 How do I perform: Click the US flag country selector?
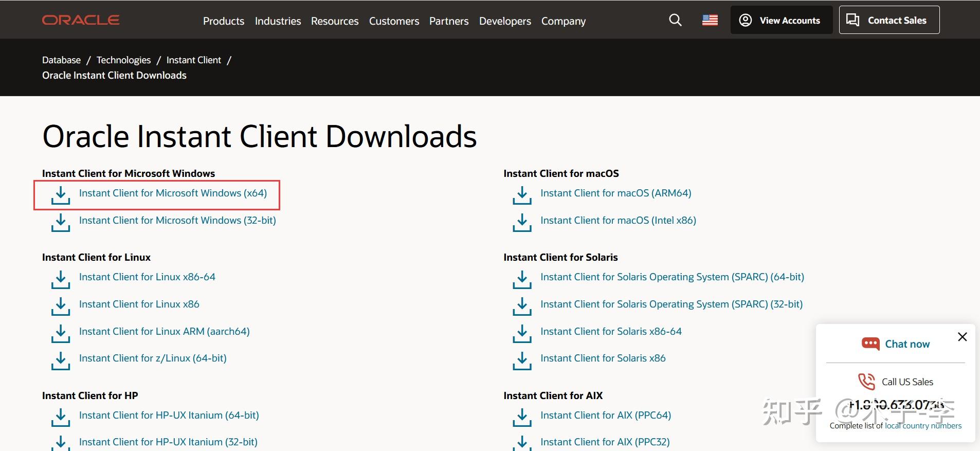click(710, 20)
